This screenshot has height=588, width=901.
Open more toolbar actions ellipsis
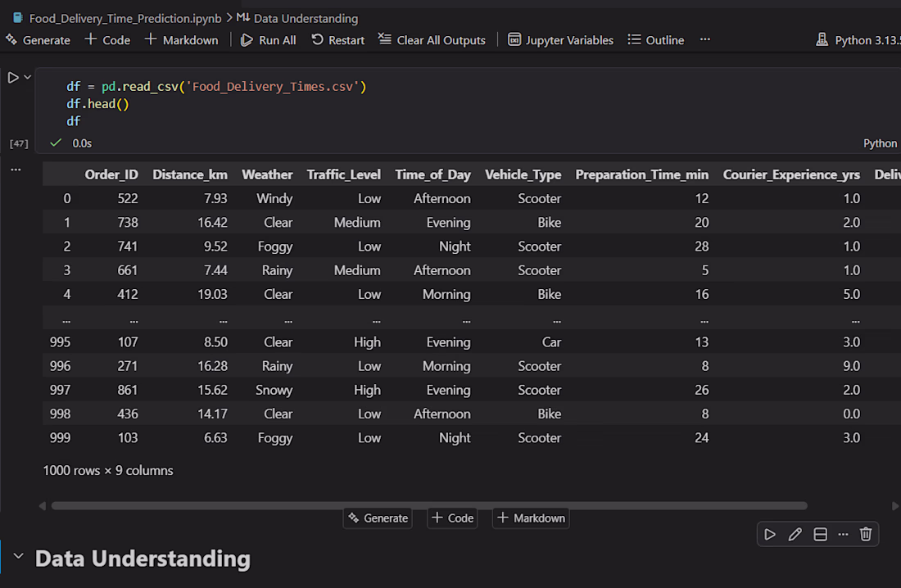(x=705, y=39)
